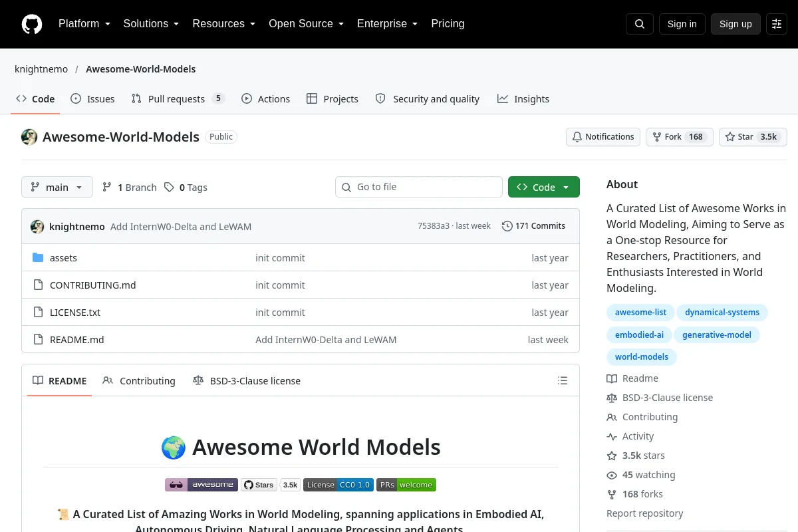798x532 pixels.
Task: Click the file icon for README.md
Action: (38, 340)
